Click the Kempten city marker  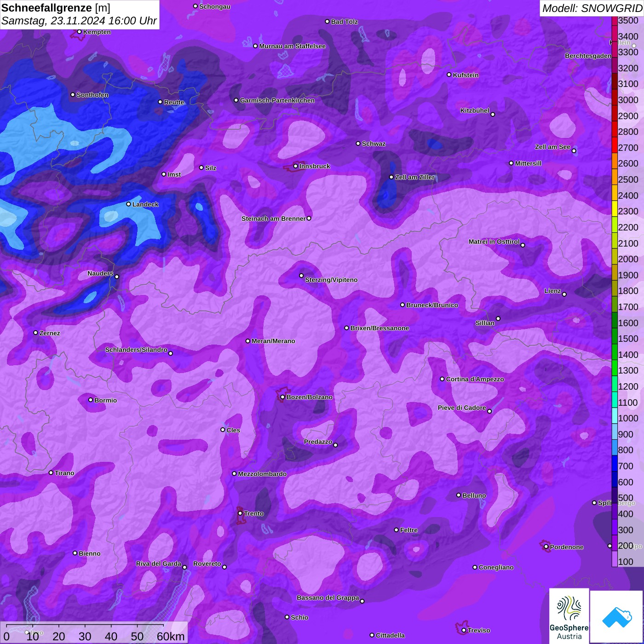(x=80, y=32)
